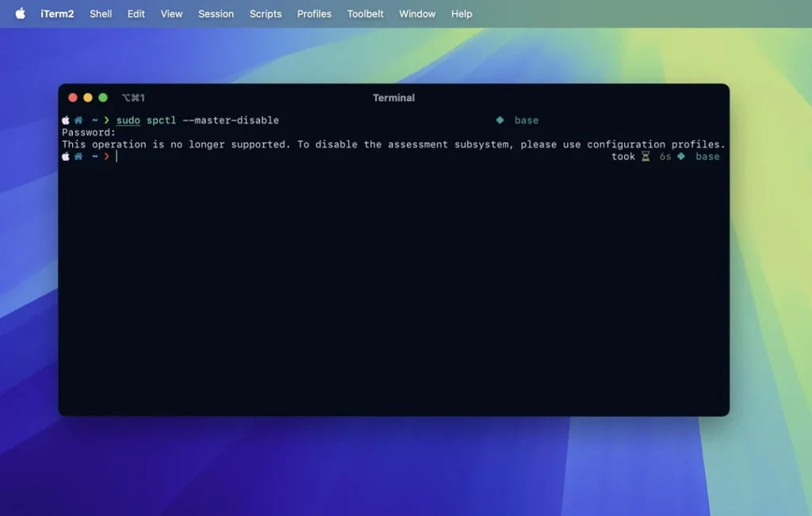812x516 pixels.
Task: Click the --master-disable flag text
Action: tap(231, 120)
